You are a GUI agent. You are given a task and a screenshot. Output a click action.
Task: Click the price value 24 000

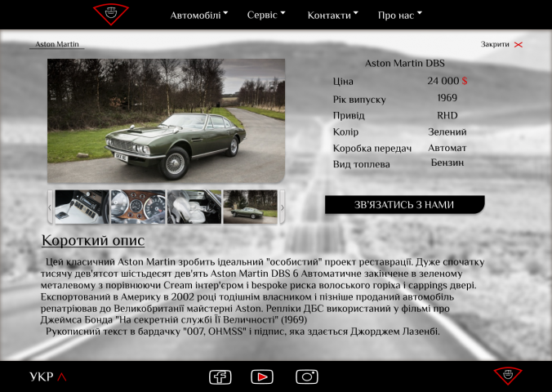point(443,81)
